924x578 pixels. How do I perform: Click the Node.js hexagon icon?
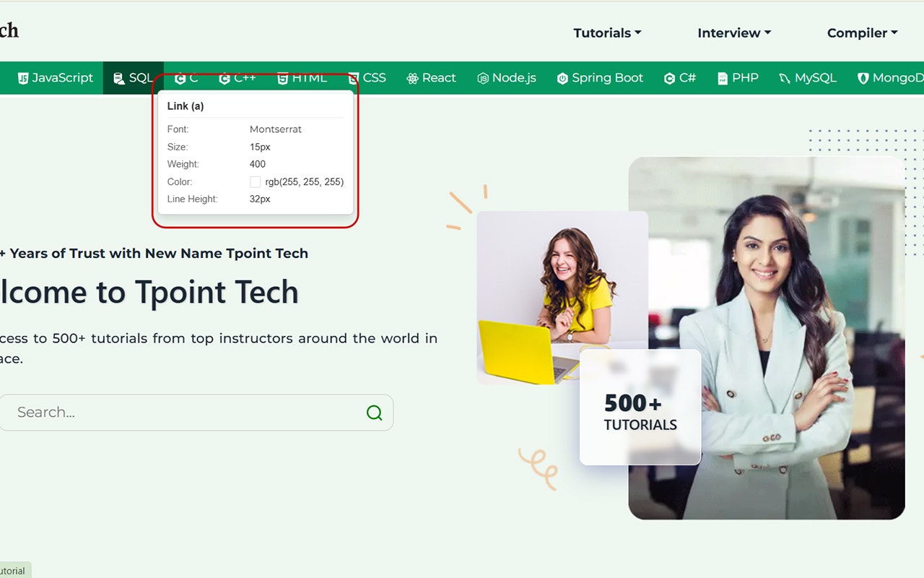483,78
